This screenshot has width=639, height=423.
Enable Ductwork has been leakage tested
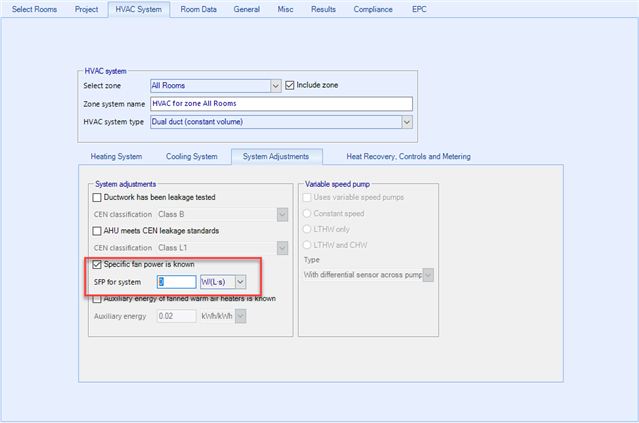point(97,198)
